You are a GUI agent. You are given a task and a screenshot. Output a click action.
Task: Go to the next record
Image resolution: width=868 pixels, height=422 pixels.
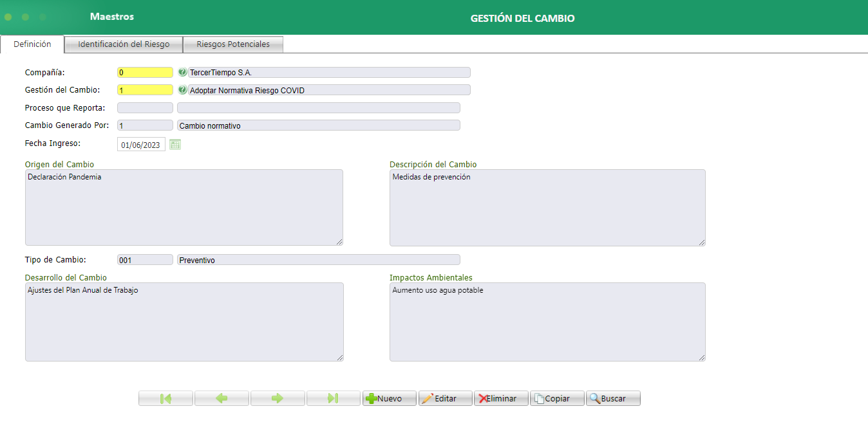pyautogui.click(x=278, y=398)
